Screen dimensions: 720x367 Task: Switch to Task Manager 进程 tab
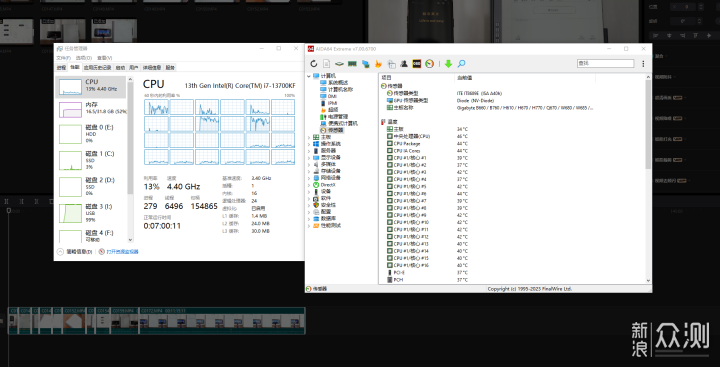point(62,68)
